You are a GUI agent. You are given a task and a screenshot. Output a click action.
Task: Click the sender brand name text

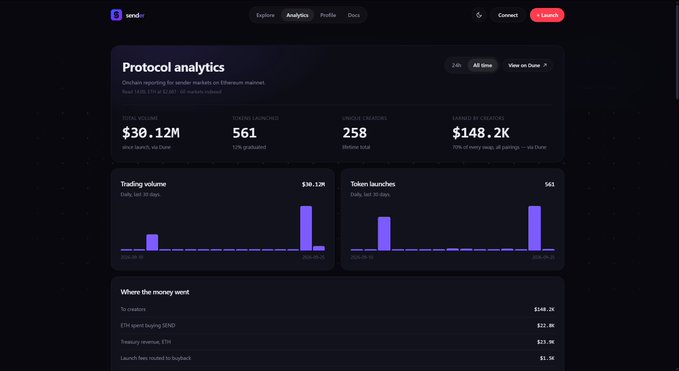tap(135, 15)
